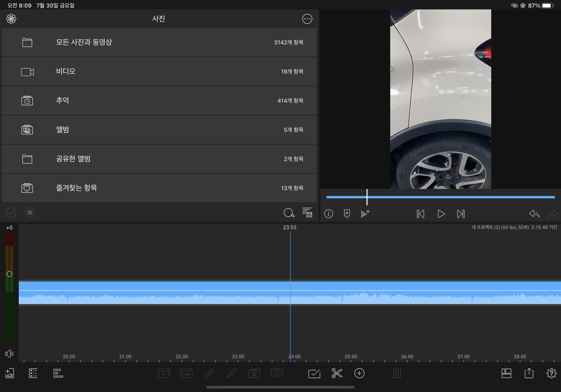561x392 pixels.
Task: Click the project title 내 프로젝트 (2)
Action: click(x=486, y=227)
